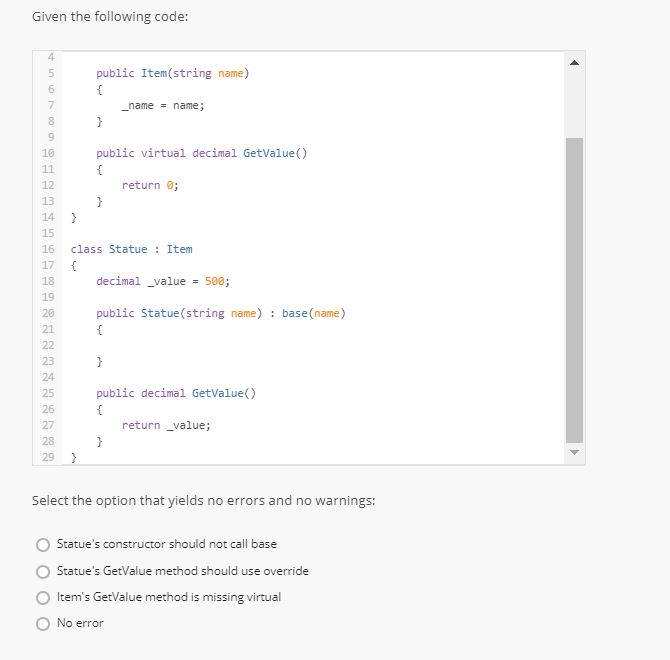
Task: Click the "class Statue : Item" code line
Action: click(x=131, y=249)
